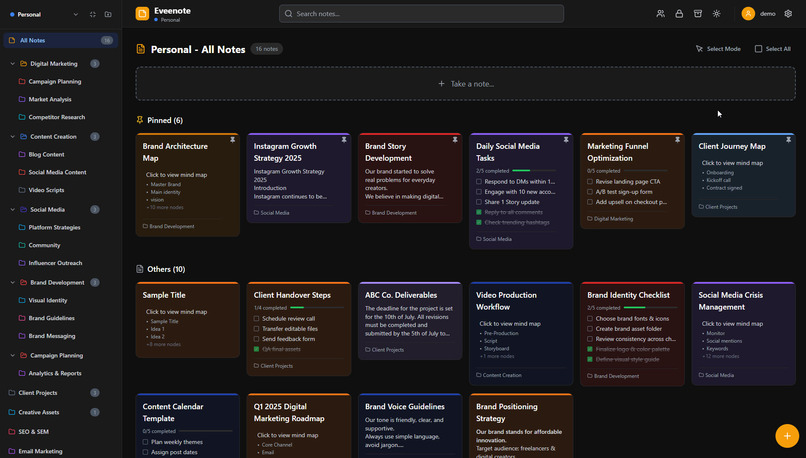Check 'Schedule review call' task
The width and height of the screenshot is (806, 458).
point(257,319)
